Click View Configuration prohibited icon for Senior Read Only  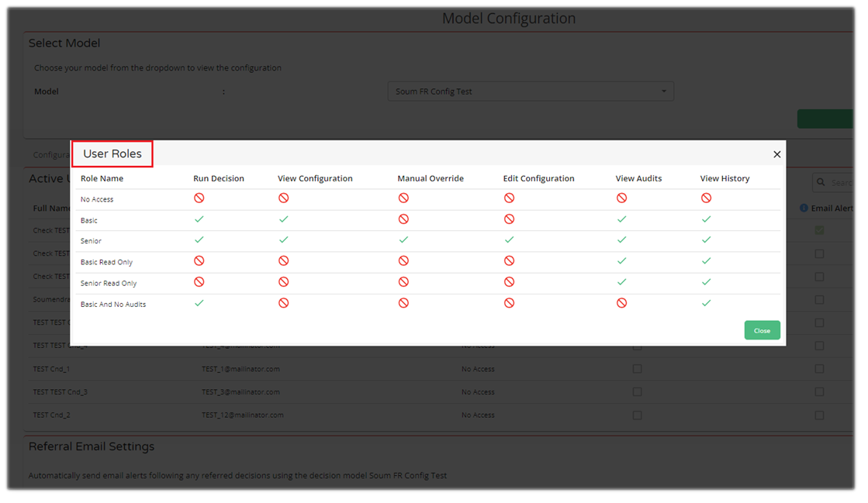[283, 282]
